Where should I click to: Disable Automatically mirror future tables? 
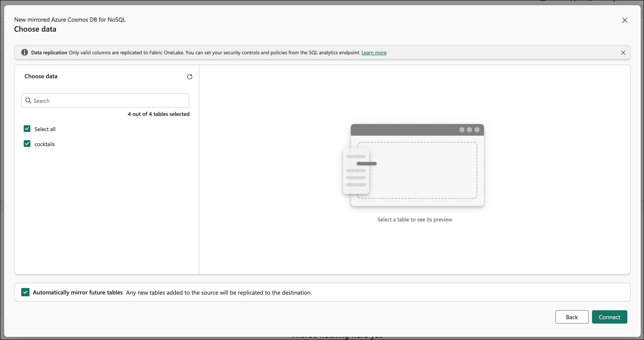pyautogui.click(x=25, y=292)
